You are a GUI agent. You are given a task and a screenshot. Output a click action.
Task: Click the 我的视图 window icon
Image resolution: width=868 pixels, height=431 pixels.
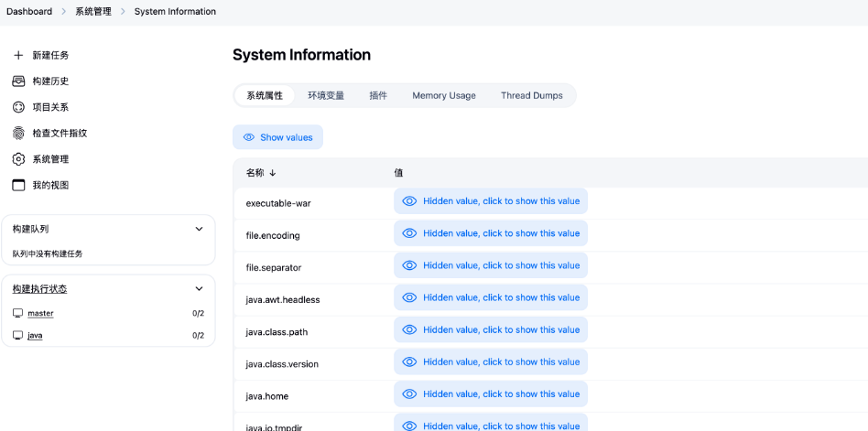coord(18,185)
